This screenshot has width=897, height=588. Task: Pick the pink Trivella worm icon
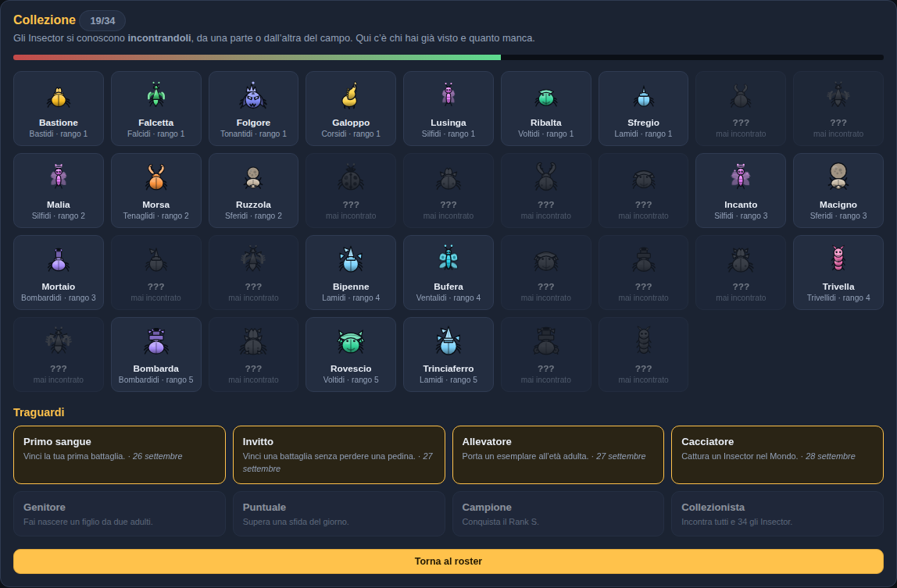(838, 258)
